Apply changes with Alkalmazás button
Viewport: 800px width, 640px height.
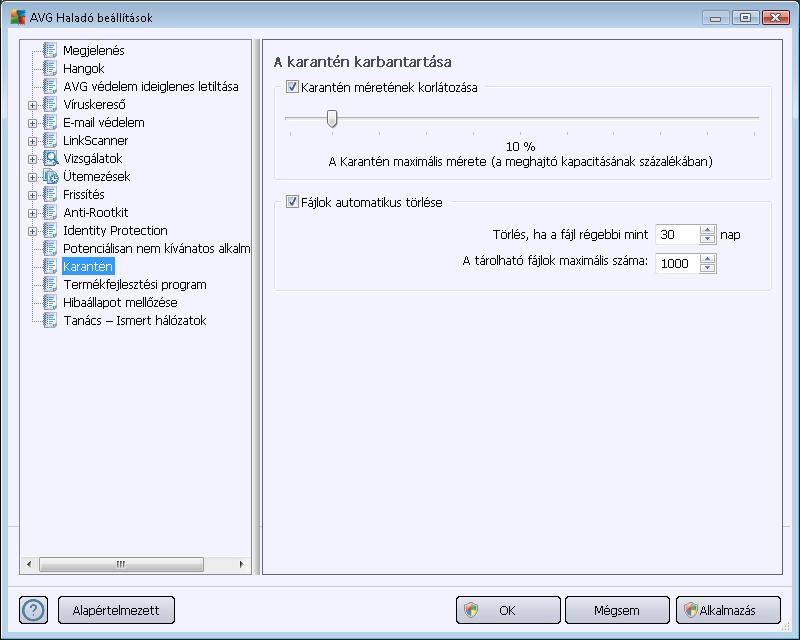click(x=728, y=610)
